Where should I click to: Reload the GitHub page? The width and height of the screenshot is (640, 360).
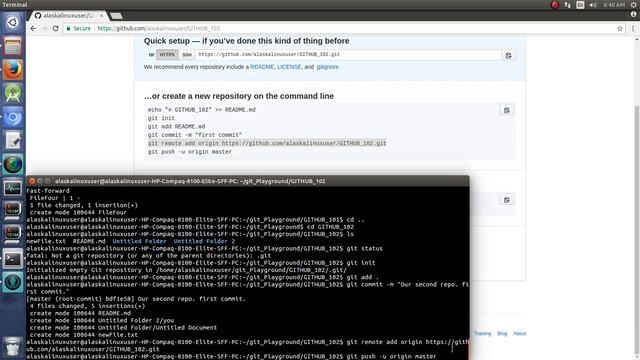(x=56, y=28)
